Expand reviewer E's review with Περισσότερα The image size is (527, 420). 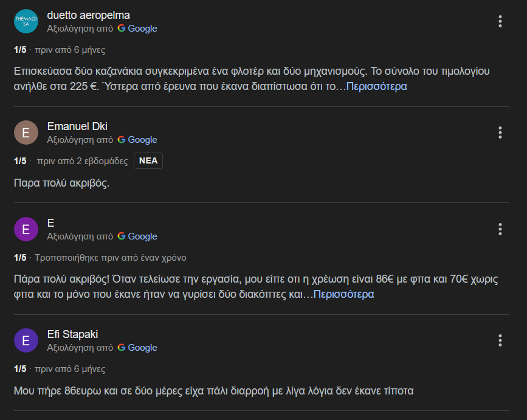(343, 294)
